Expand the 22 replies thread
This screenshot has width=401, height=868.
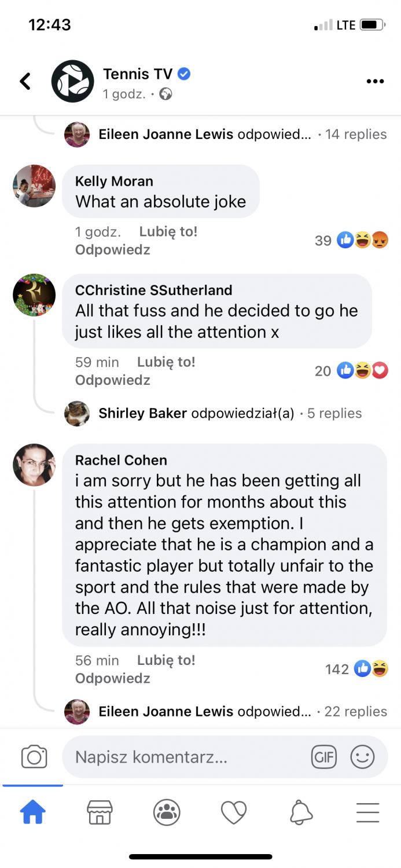click(x=355, y=711)
